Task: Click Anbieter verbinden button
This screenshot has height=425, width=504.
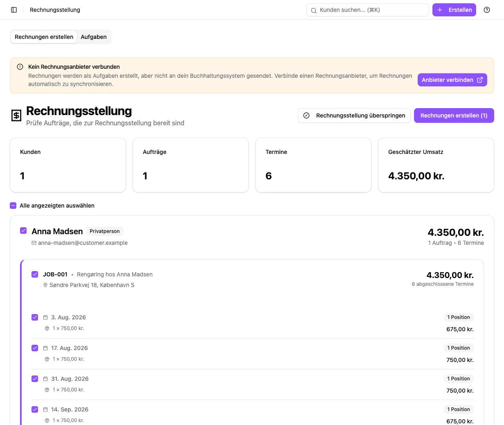Action: [452, 80]
